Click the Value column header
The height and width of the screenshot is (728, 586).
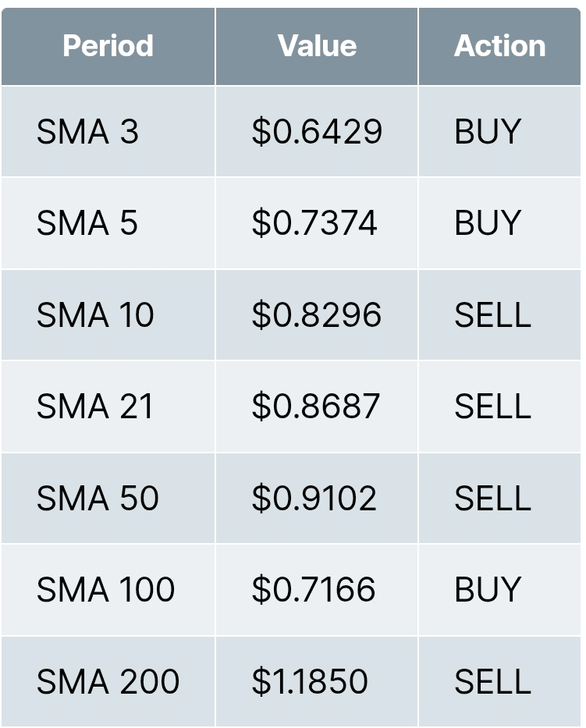317,45
